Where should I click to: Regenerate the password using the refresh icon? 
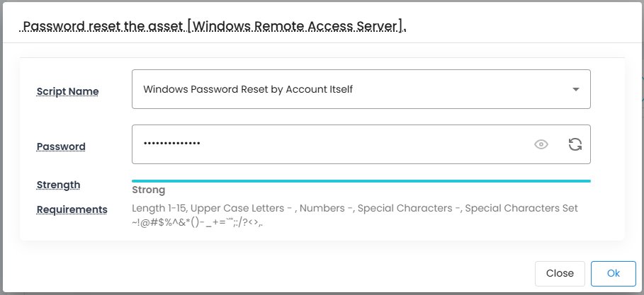[575, 144]
